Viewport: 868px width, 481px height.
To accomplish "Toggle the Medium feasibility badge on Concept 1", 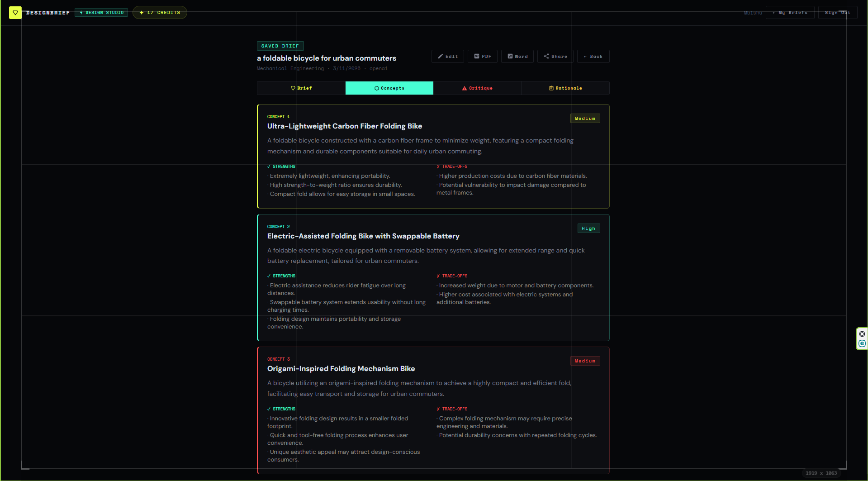I will 585,118.
